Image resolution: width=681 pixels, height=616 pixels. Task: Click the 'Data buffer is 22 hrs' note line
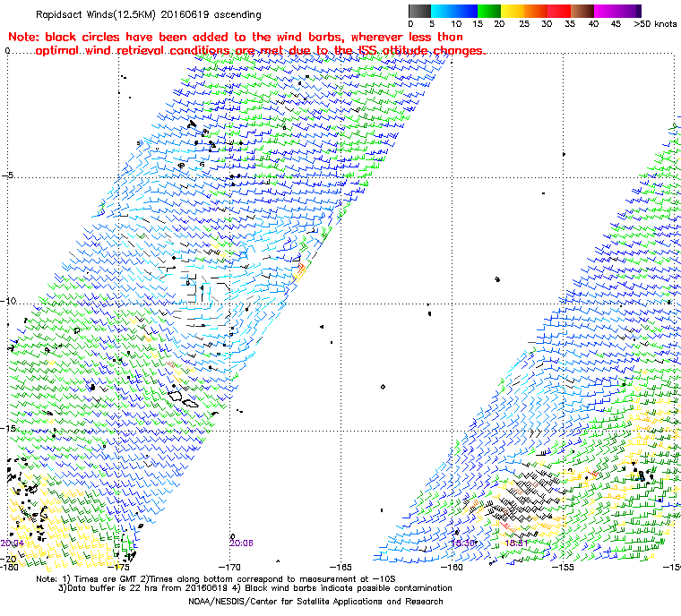[255, 588]
